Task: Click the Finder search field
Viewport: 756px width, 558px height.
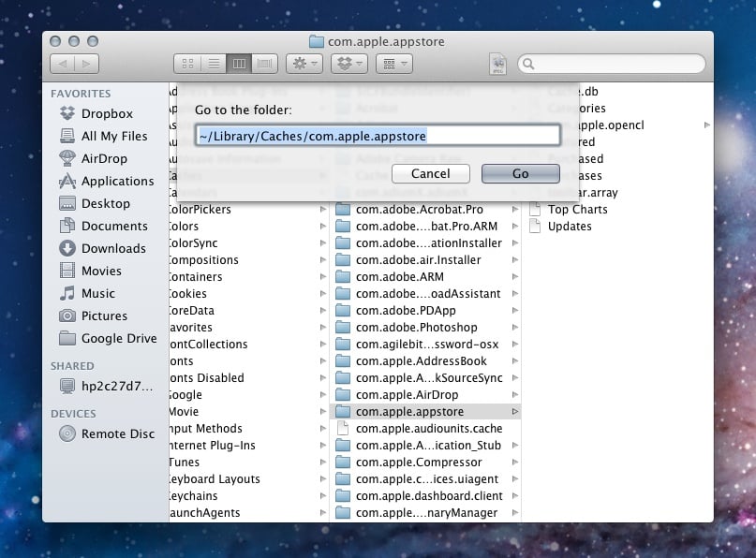Action: pyautogui.click(x=612, y=64)
